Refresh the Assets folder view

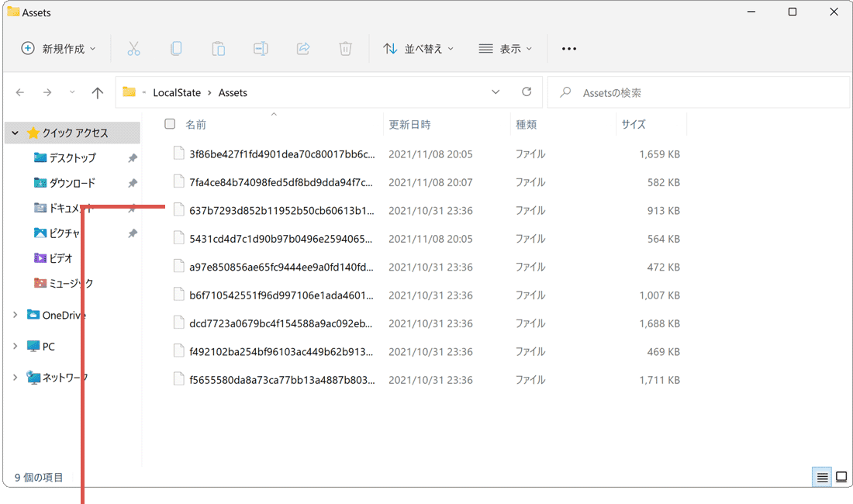[x=527, y=91]
